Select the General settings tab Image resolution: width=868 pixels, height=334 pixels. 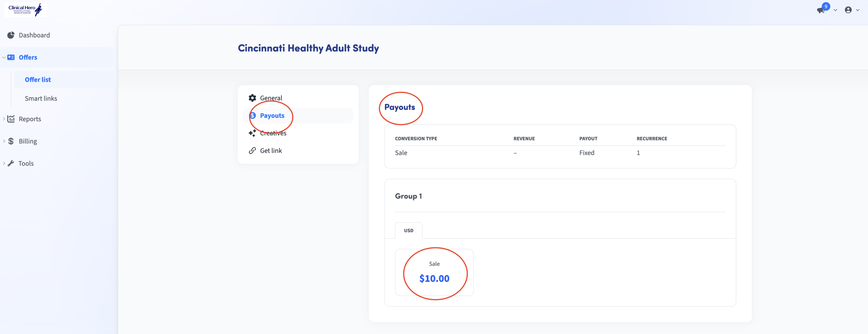click(298, 98)
